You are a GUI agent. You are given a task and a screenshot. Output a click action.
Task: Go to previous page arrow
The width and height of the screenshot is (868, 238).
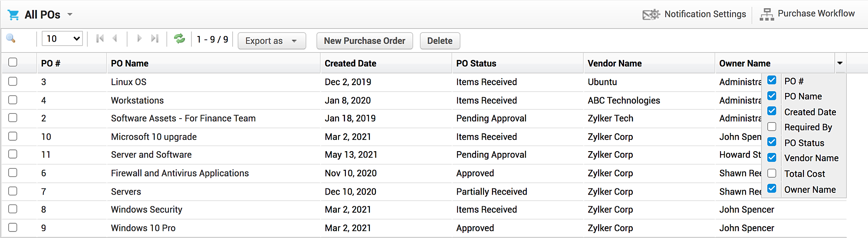coord(115,39)
